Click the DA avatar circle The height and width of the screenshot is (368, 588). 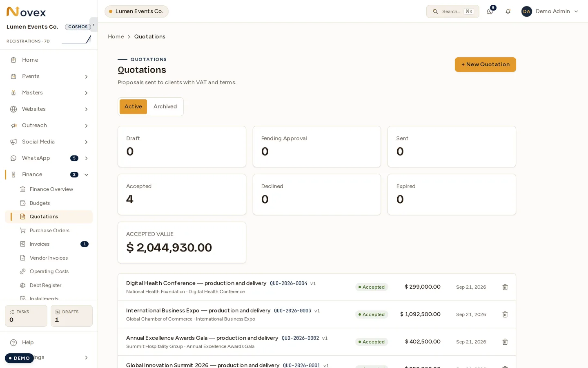point(527,11)
